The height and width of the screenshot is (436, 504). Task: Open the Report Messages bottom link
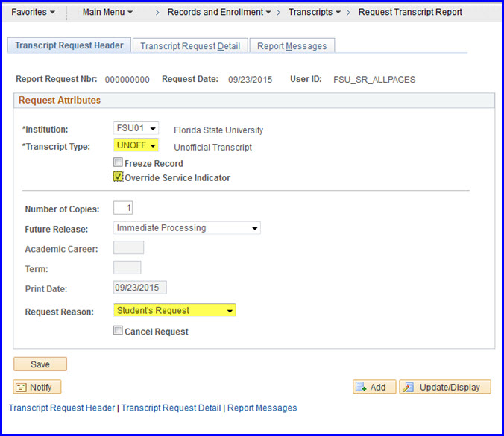262,408
